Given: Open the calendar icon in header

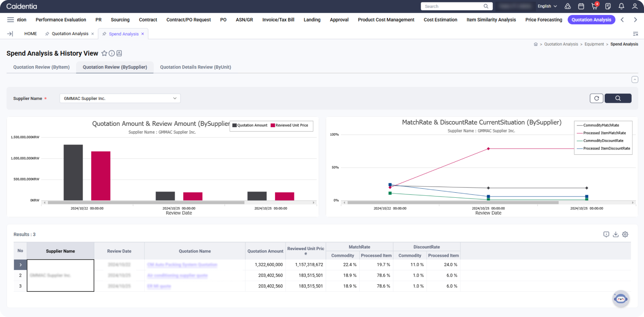Looking at the screenshot, I should point(581,6).
